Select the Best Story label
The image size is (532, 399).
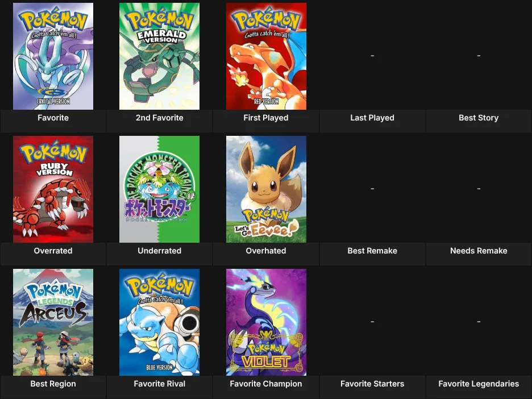[479, 118]
